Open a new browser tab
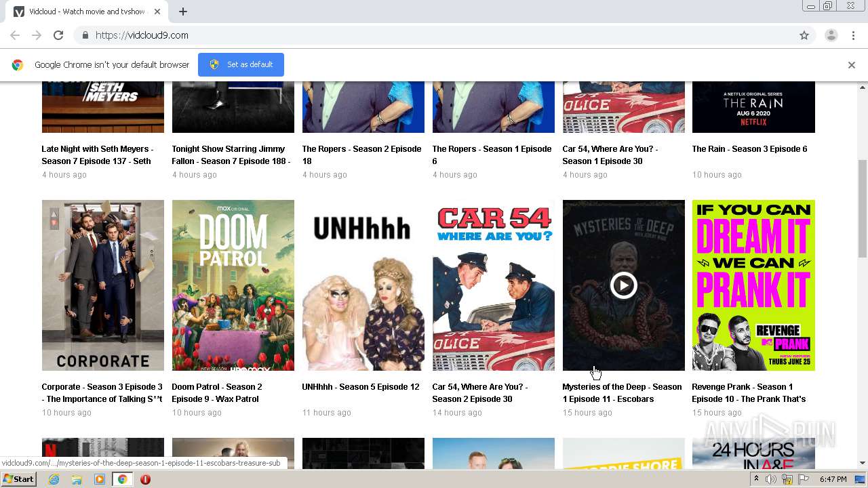 pyautogui.click(x=183, y=12)
